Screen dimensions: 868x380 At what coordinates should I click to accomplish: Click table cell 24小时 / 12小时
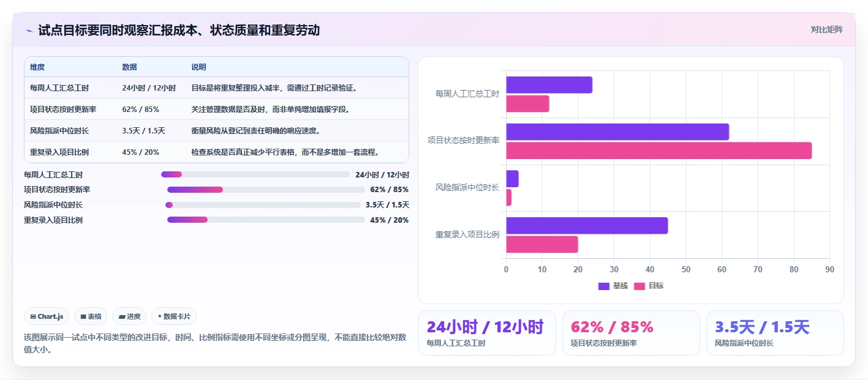[149, 88]
